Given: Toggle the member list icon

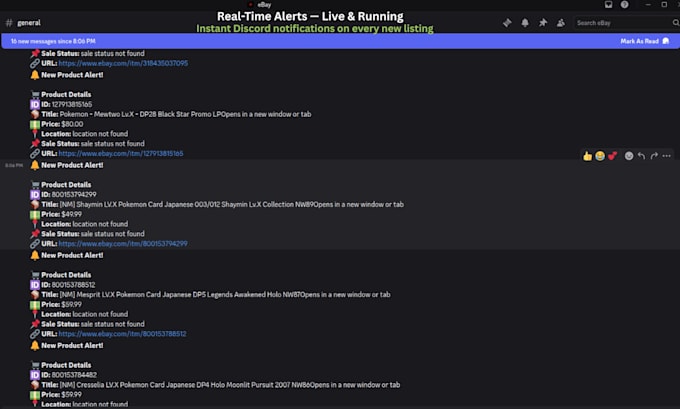Looking at the screenshot, I should pos(561,23).
